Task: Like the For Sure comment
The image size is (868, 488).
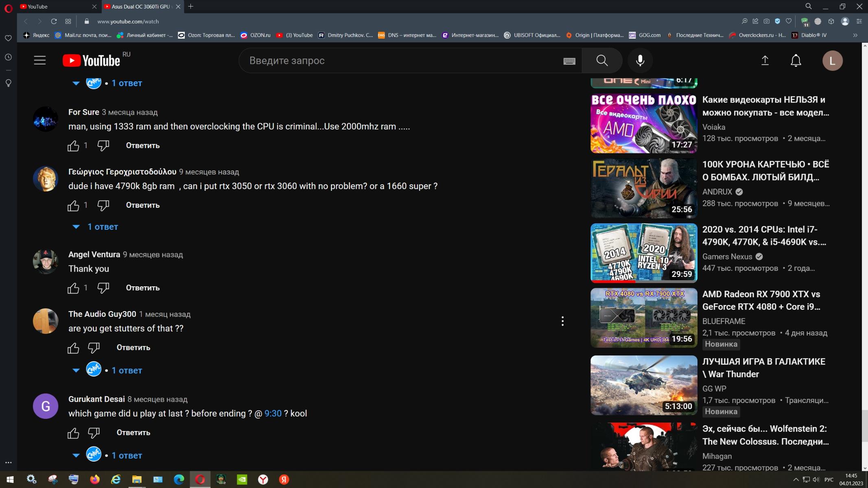Action: [x=73, y=146]
